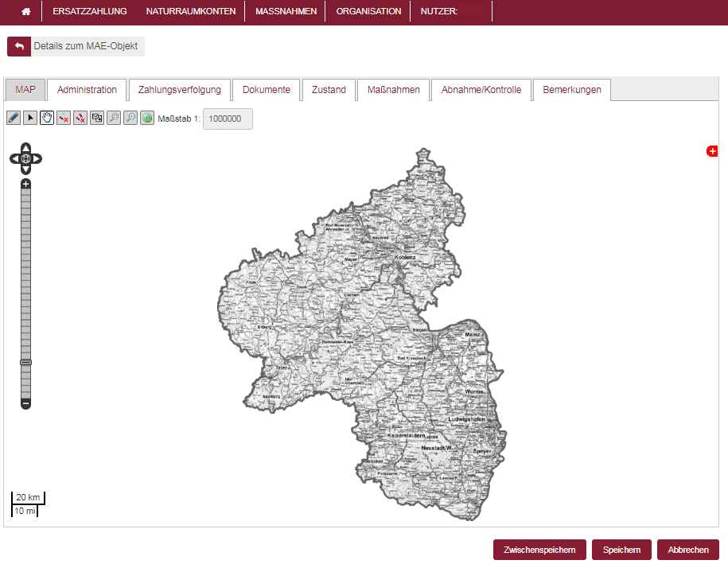728x564 pixels.
Task: Choose the hand pan tool
Action: (x=47, y=118)
